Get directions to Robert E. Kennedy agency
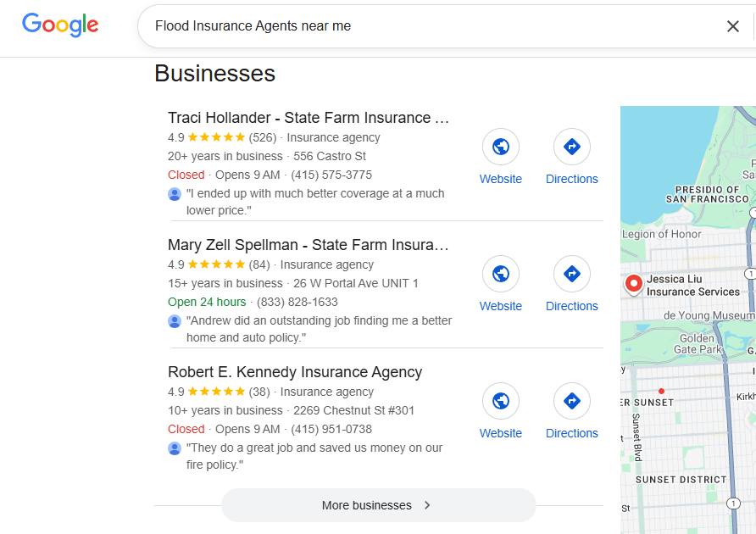 tap(572, 401)
